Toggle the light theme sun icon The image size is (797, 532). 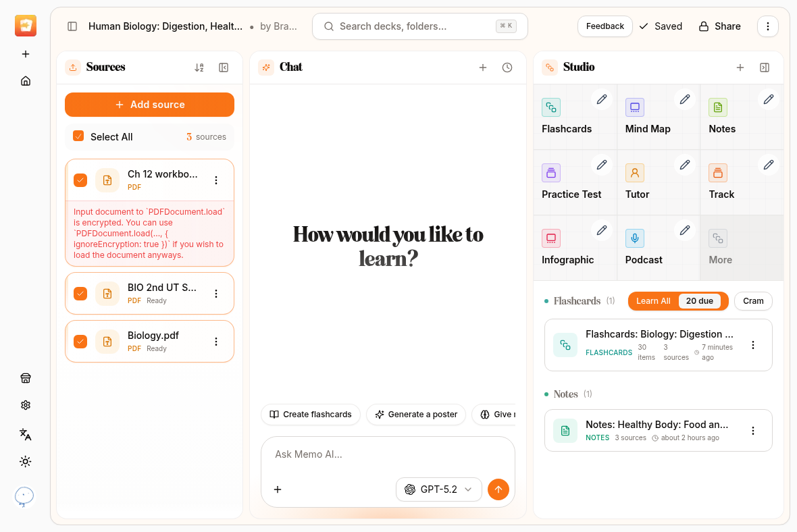point(26,462)
